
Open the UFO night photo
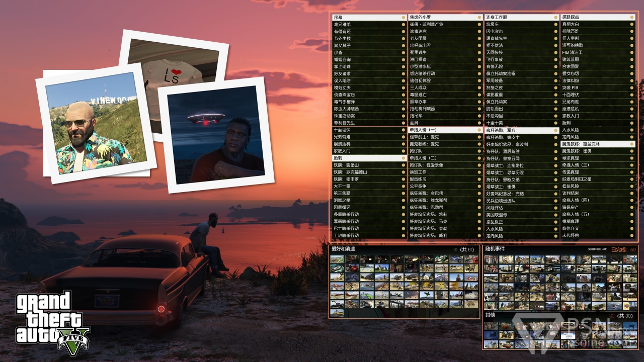(x=216, y=134)
